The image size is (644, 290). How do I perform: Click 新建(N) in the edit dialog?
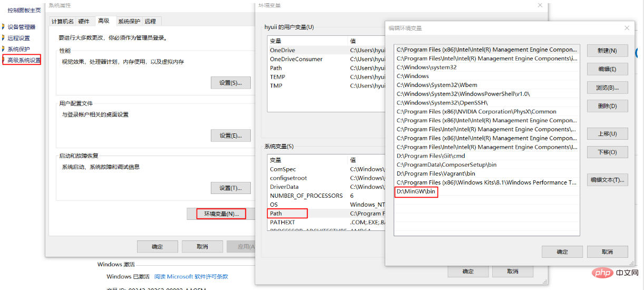607,51
